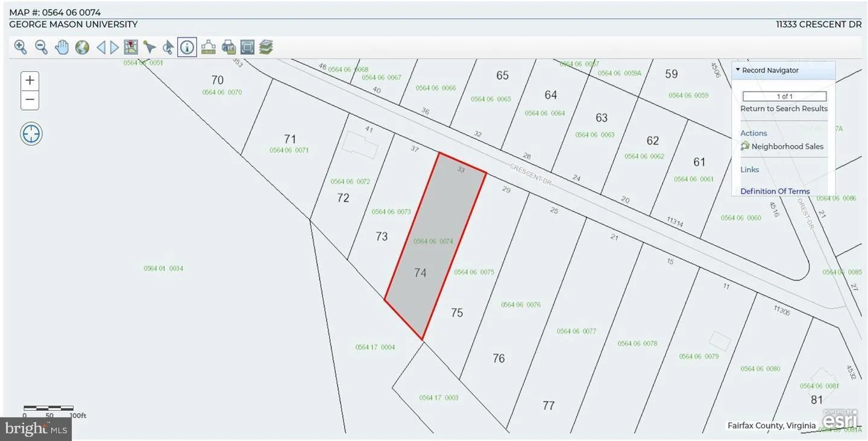Image resolution: width=868 pixels, height=441 pixels.
Task: Click lot number 73 on map
Action: [x=382, y=236]
